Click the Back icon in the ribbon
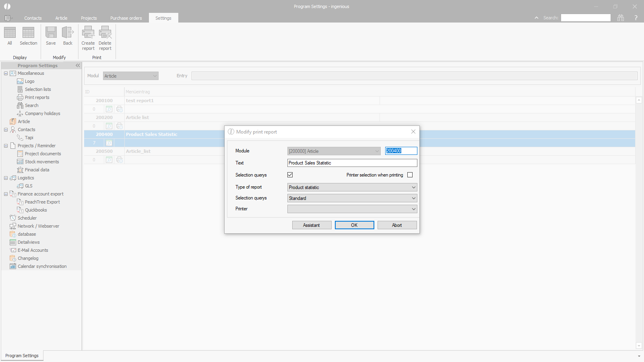 68,33
